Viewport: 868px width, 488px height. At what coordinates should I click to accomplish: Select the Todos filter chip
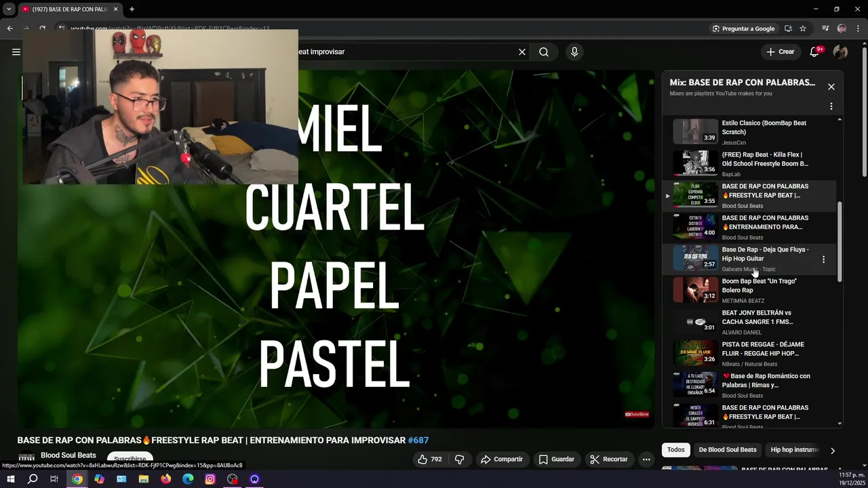coord(675,449)
